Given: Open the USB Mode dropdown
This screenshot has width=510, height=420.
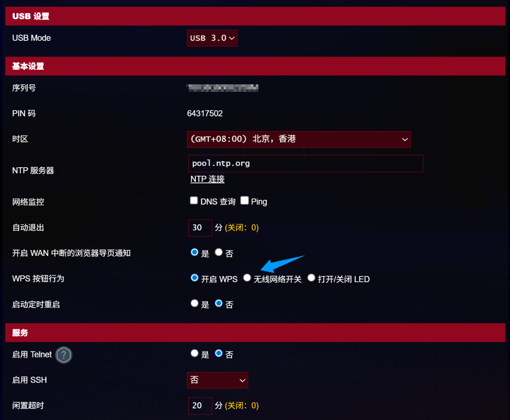Looking at the screenshot, I should [212, 38].
